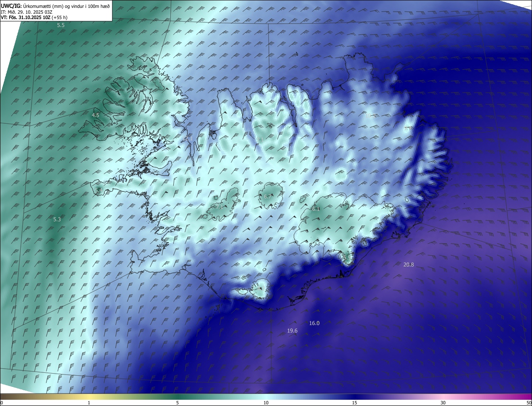Select the 19.6 value label on the map
The image size is (532, 406).
click(292, 330)
